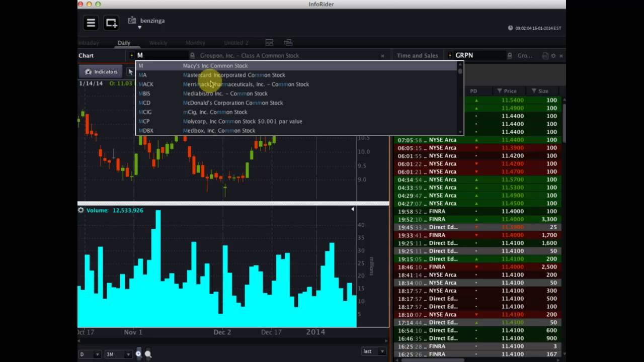This screenshot has height=362, width=644.
Task: Click the tile windows layout icon
Action: (269, 43)
